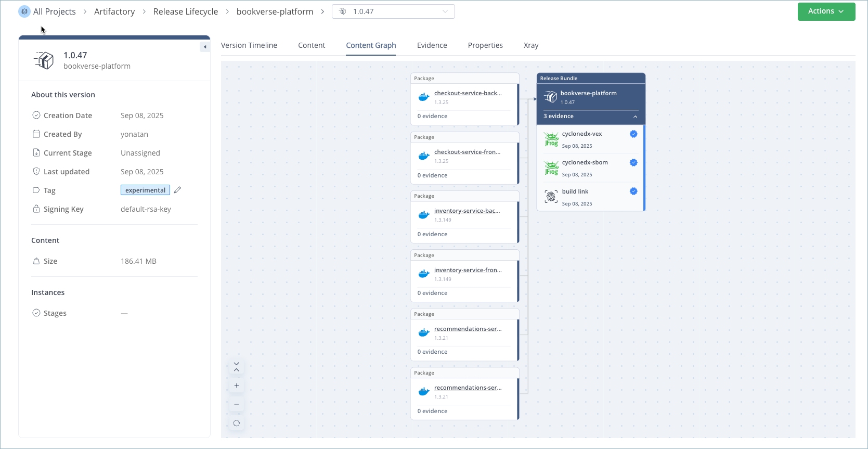Click the Size package icon
The width and height of the screenshot is (868, 449).
pyautogui.click(x=36, y=261)
